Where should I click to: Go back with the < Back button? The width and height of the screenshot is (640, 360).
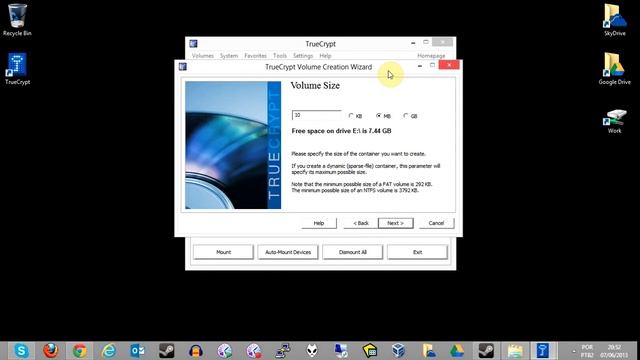point(361,223)
